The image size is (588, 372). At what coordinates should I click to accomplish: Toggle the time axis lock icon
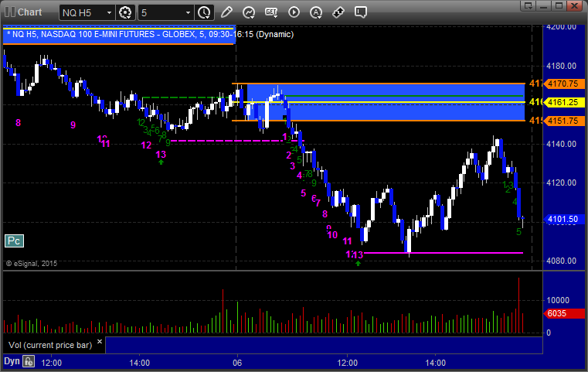tap(29, 361)
